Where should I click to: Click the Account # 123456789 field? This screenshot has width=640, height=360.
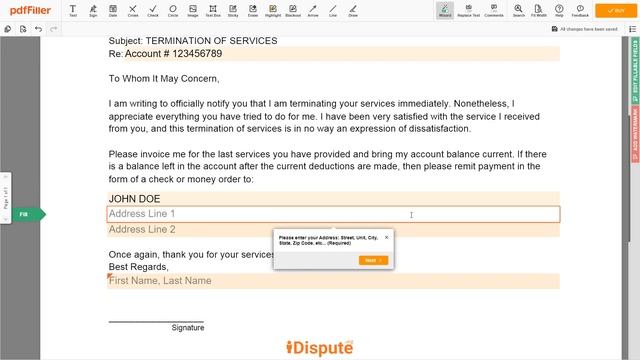coord(342,53)
